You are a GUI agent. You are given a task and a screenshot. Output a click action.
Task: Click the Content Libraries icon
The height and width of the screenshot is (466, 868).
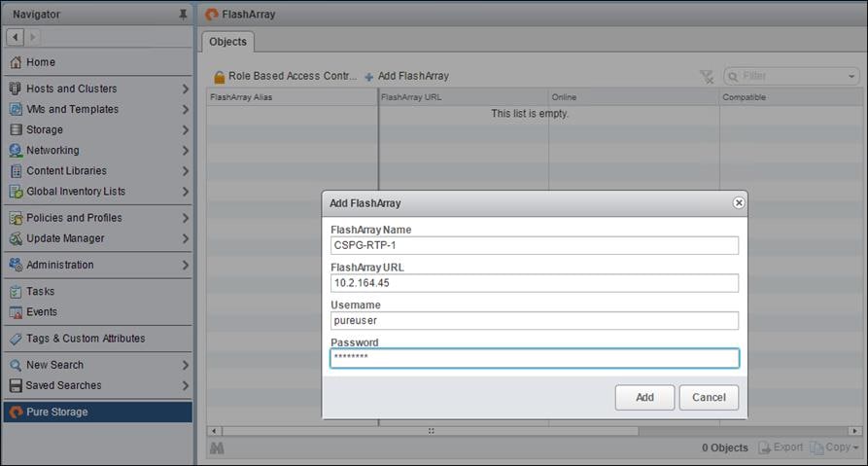[17, 170]
